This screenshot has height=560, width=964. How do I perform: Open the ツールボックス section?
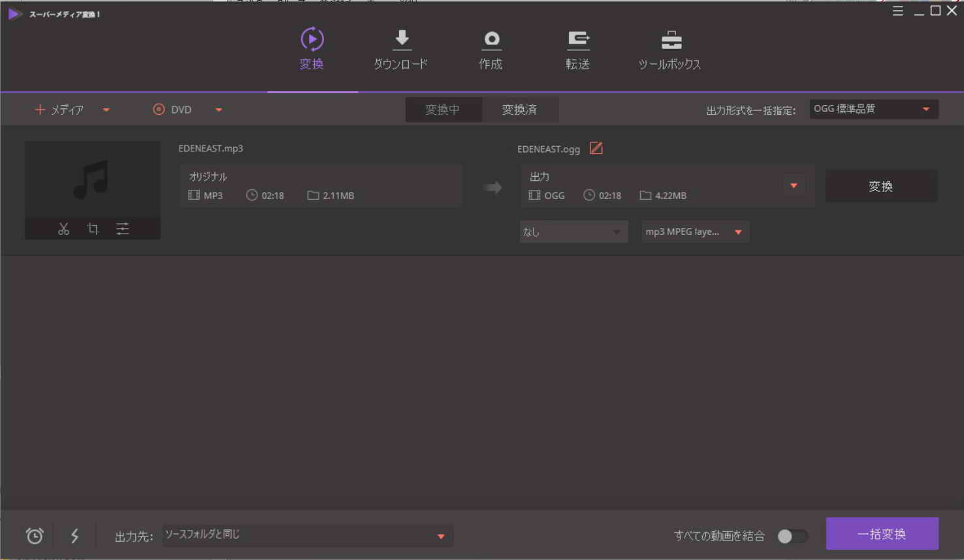click(x=669, y=50)
